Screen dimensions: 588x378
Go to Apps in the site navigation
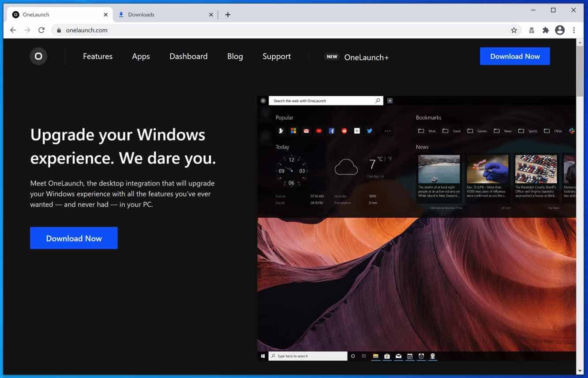tap(141, 57)
